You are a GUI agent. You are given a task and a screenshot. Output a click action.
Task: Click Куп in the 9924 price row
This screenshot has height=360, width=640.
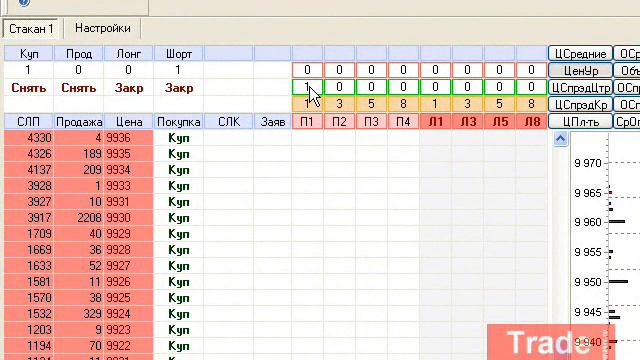click(179, 314)
